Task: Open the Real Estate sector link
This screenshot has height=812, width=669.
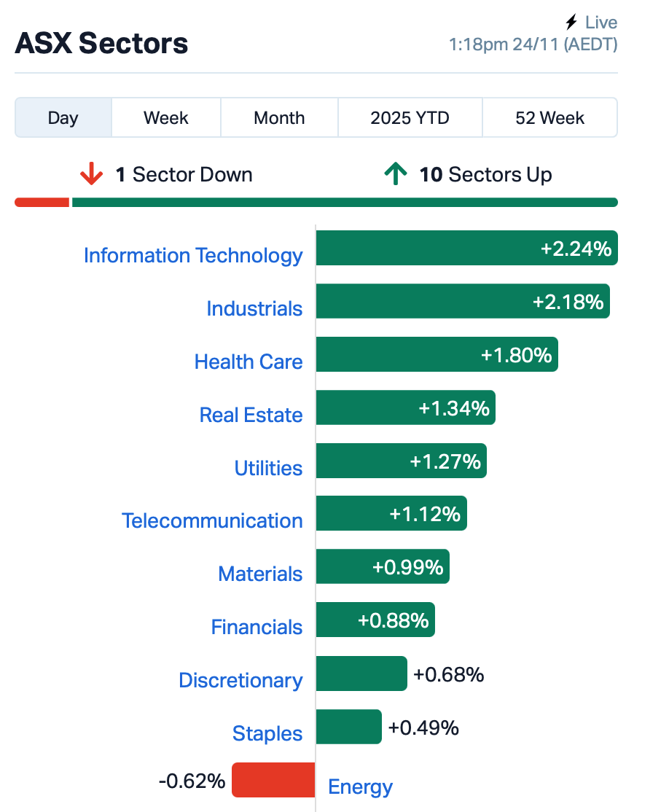Action: tap(251, 415)
